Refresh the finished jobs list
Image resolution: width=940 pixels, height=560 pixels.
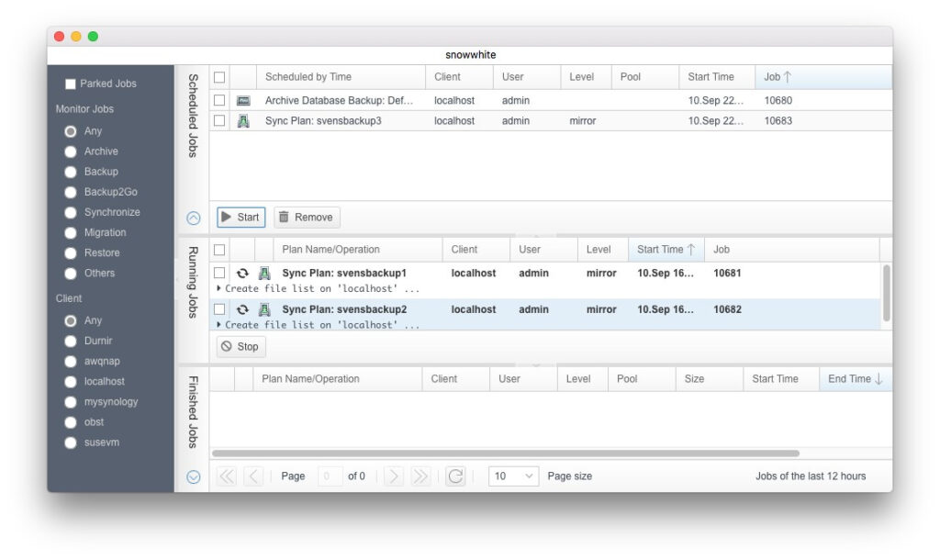click(455, 476)
